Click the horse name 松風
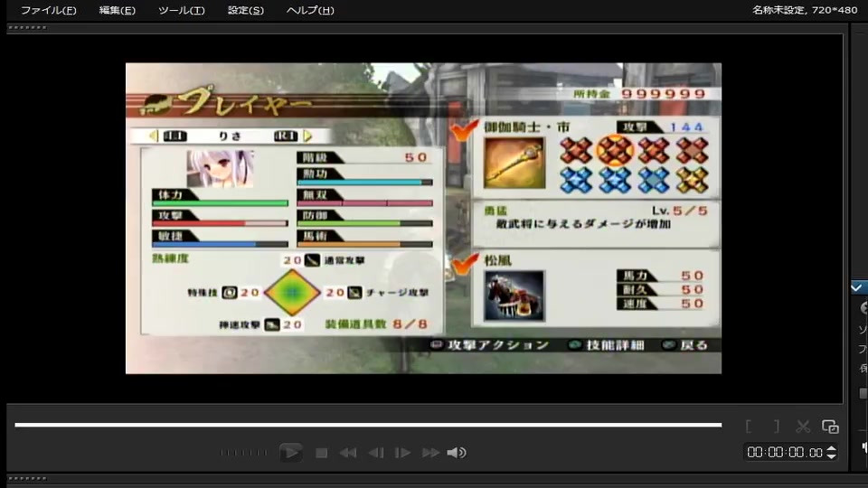This screenshot has width=868, height=488. coord(497,260)
